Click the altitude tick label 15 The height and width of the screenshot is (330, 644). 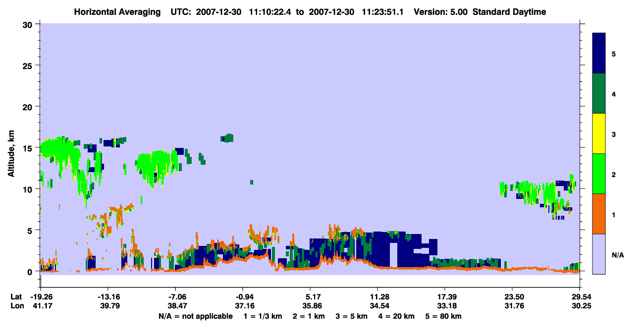(x=29, y=148)
